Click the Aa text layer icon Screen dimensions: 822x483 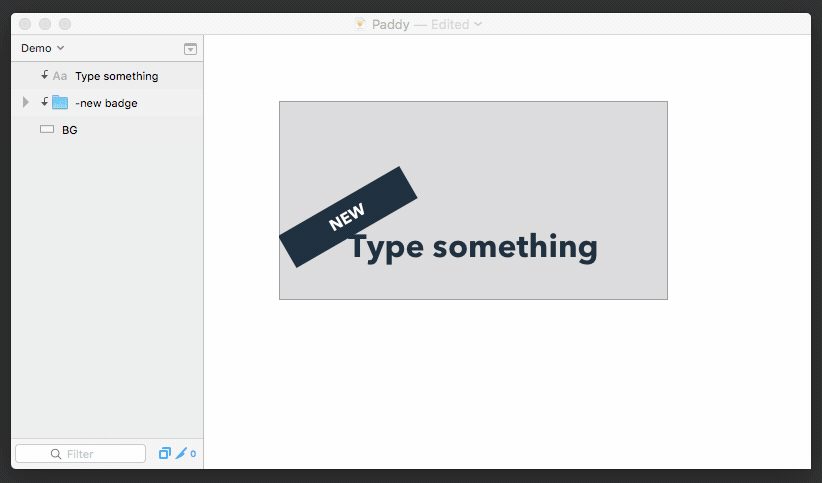click(x=60, y=76)
